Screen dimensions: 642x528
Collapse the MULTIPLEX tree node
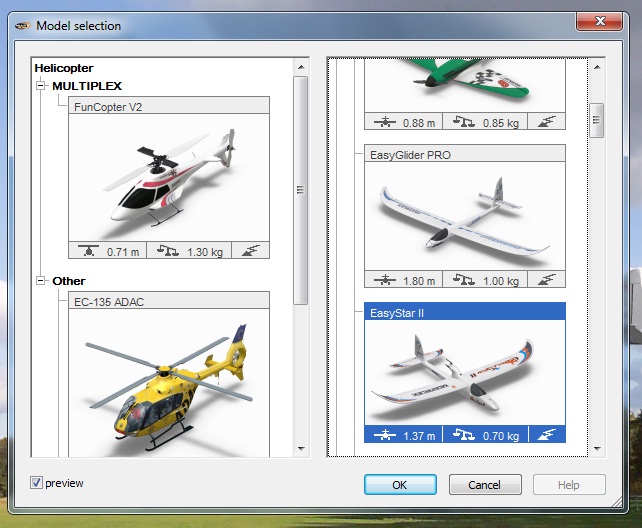pos(41,86)
